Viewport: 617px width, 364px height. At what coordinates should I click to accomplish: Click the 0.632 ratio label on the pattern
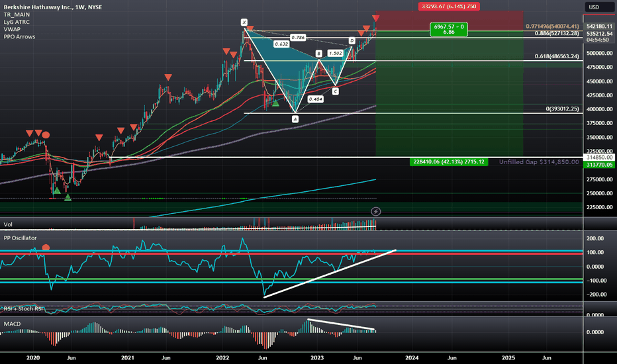[281, 44]
